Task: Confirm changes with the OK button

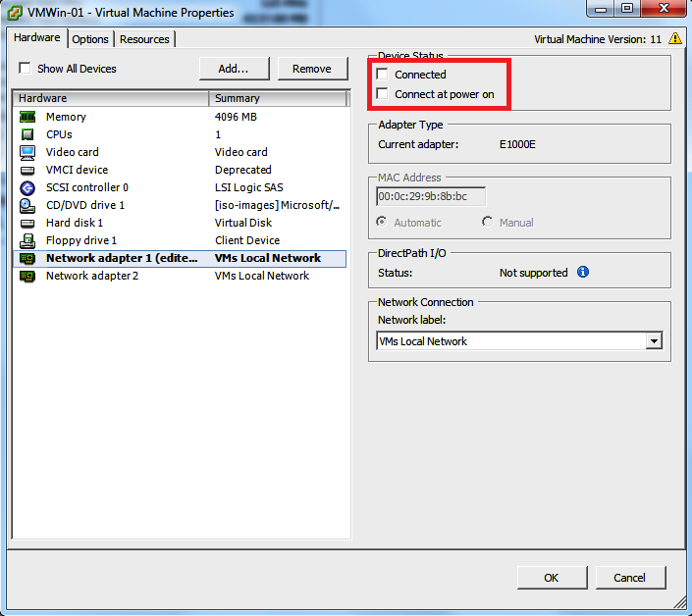Action: point(552,578)
